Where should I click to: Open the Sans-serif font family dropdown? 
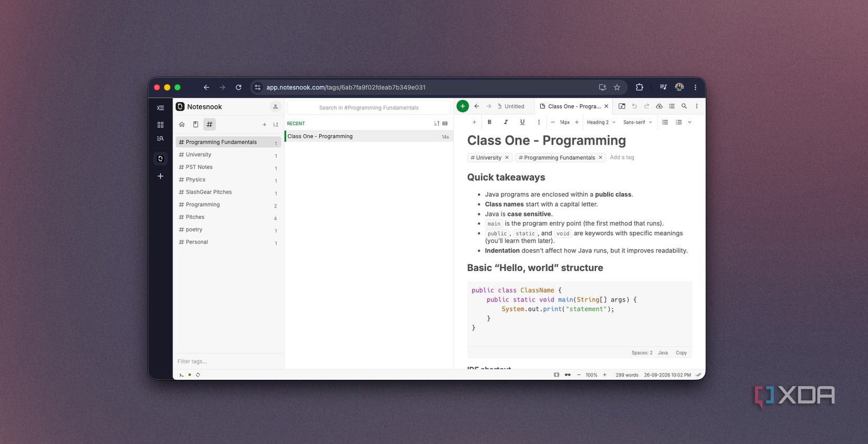click(638, 122)
